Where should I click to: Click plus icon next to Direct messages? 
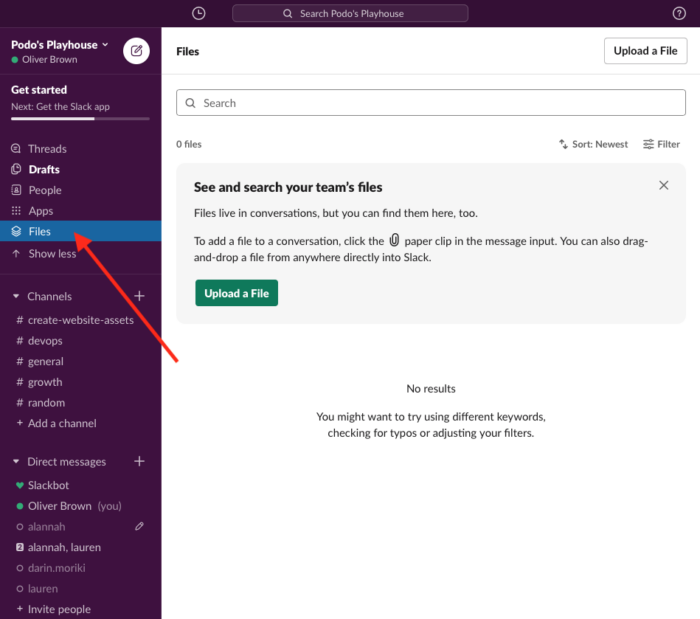pos(140,462)
